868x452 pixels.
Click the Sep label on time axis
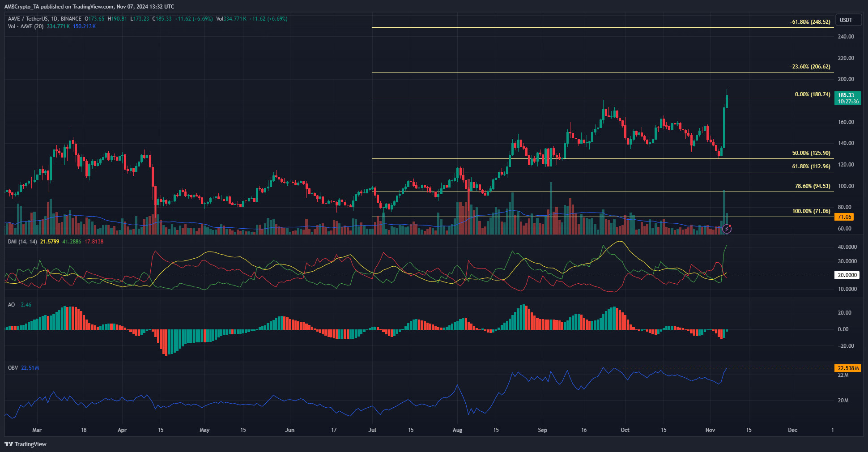[x=542, y=430]
